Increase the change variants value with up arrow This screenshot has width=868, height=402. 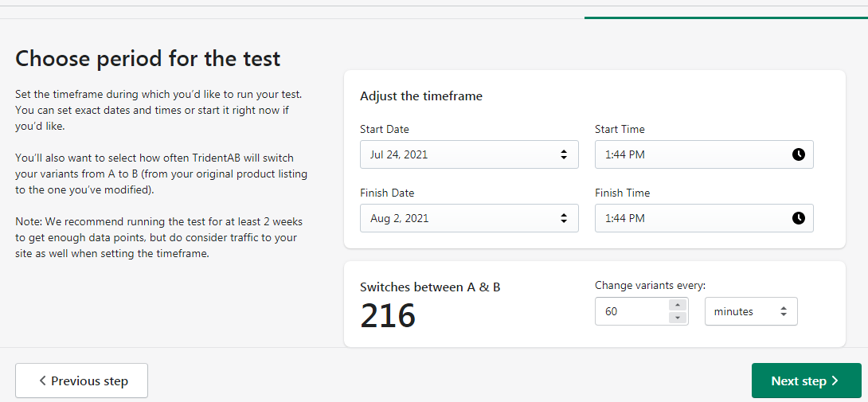coord(678,305)
